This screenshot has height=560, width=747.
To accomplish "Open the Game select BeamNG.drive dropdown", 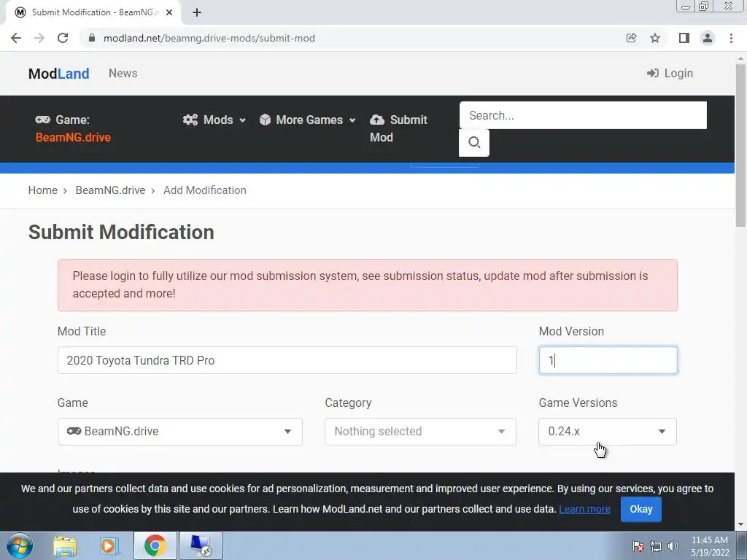I will [180, 432].
